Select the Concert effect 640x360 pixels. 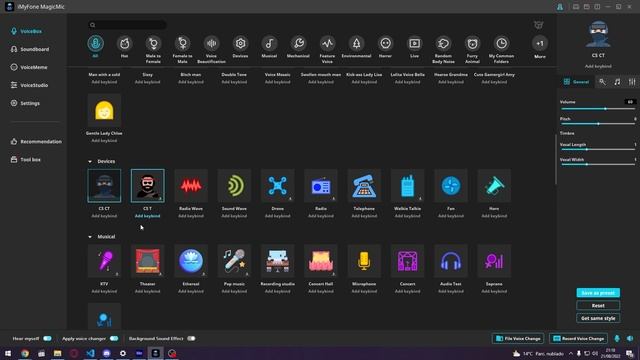click(x=407, y=261)
